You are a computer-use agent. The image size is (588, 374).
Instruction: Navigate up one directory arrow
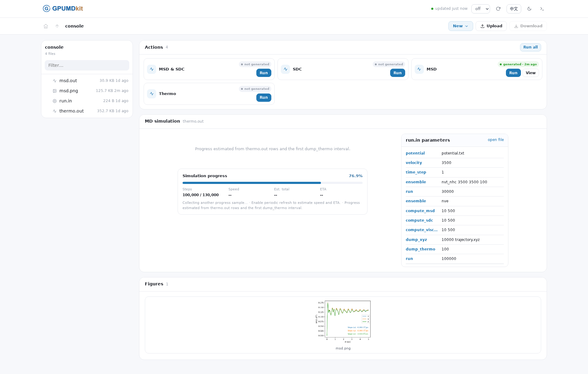coord(57,26)
